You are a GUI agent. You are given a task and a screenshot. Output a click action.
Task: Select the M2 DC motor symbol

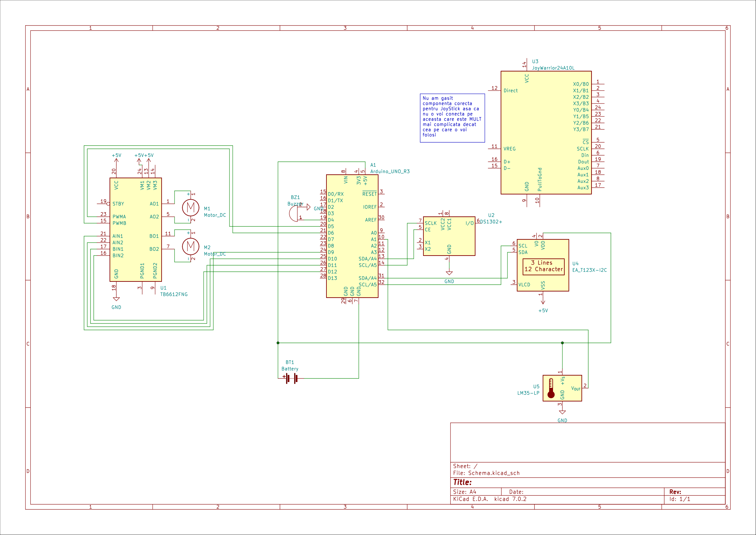[191, 246]
